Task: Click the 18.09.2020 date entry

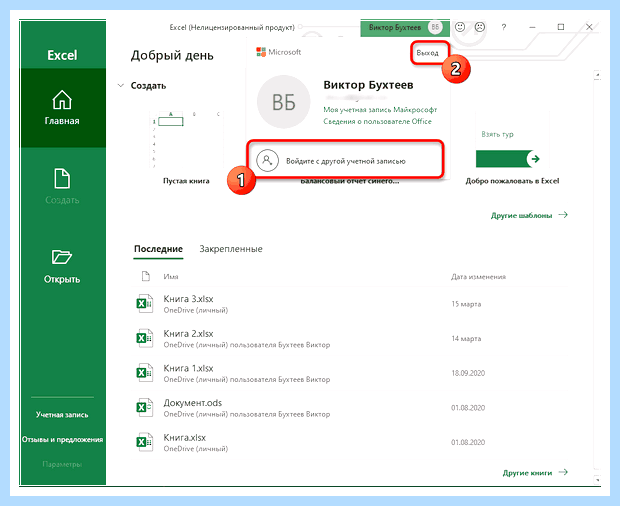Action: click(468, 373)
